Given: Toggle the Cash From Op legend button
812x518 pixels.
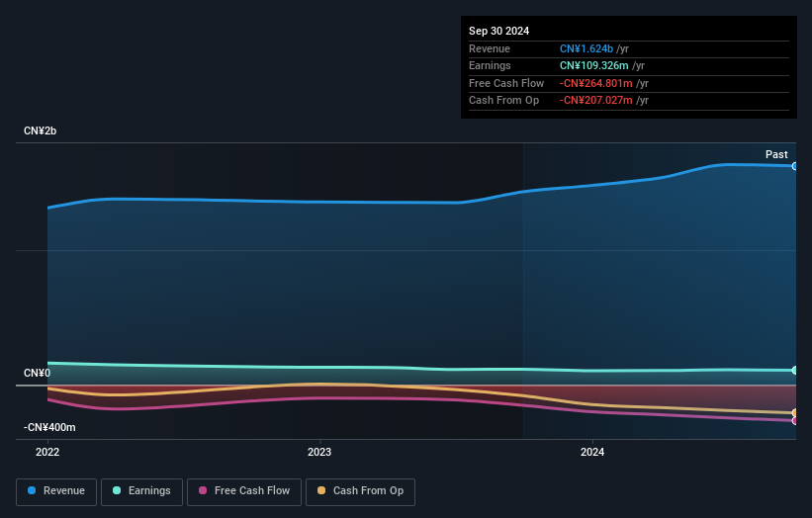Looking at the screenshot, I should pyautogui.click(x=360, y=491).
